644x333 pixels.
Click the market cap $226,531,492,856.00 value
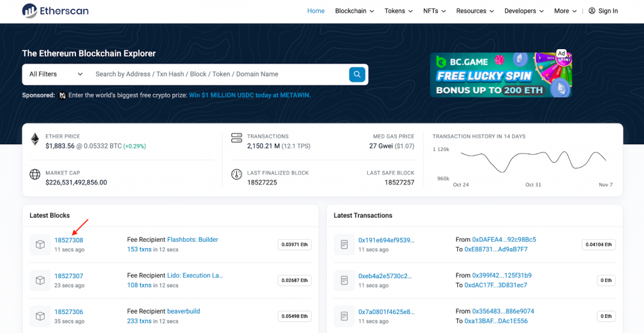pos(76,183)
